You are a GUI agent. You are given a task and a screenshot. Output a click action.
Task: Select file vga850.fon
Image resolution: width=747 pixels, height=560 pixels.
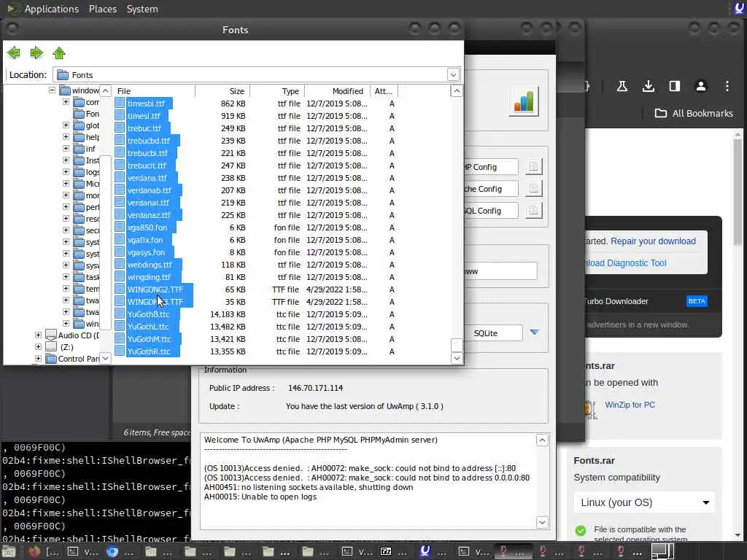pos(147,227)
